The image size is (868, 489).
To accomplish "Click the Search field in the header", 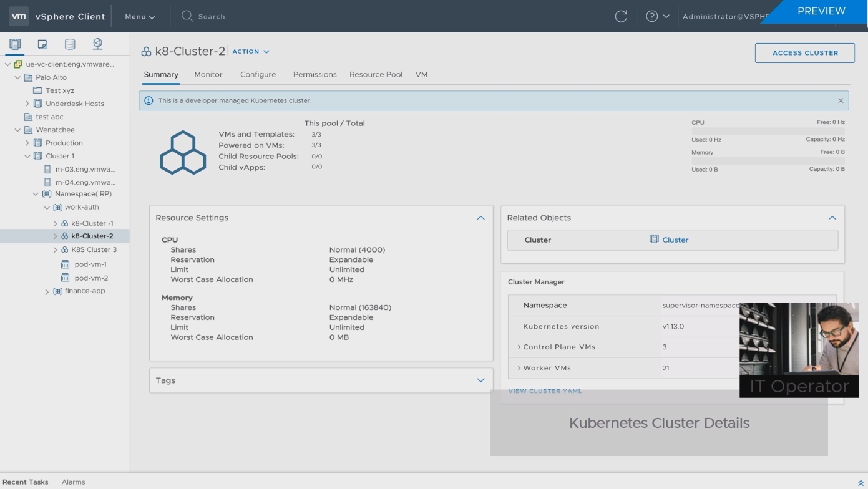I will pos(212,17).
